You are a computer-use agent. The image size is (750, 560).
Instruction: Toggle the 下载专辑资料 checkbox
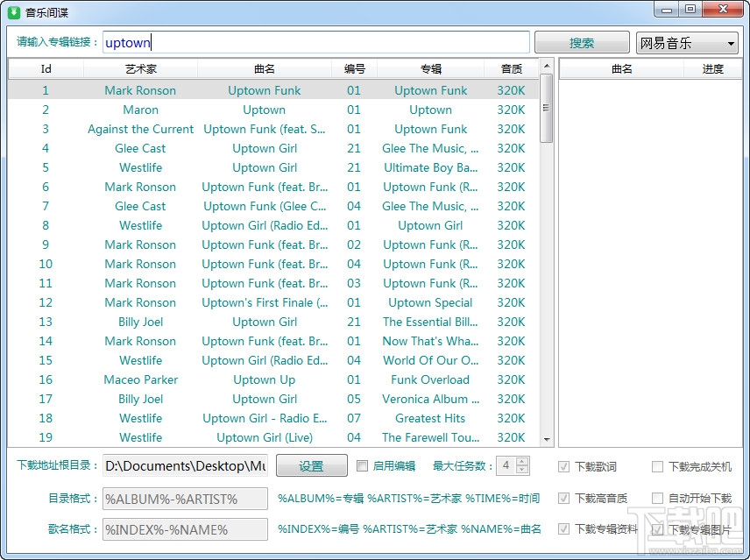point(564,528)
